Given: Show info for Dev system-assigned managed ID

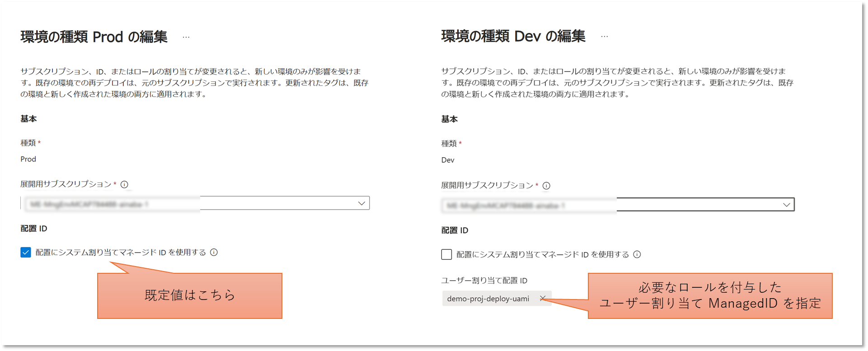Looking at the screenshot, I should pos(637,254).
